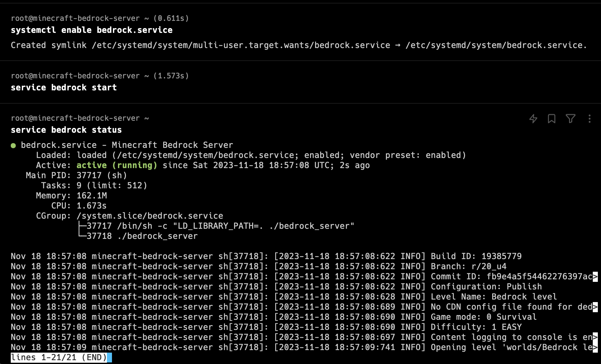Bookmark the service bedrock status block
The width and height of the screenshot is (601, 364).
(552, 118)
